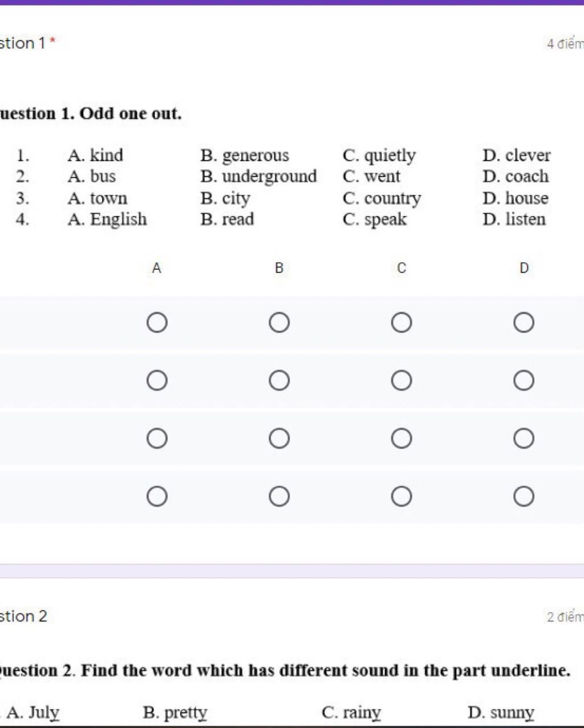Select option C for second row
Image resolution: width=584 pixels, height=728 pixels.
point(401,380)
